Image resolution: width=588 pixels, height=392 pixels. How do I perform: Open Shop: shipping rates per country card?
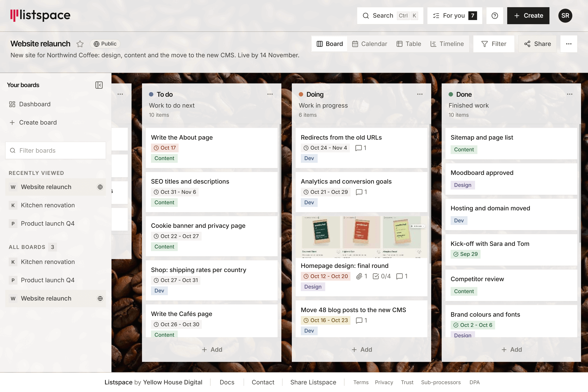pos(211,280)
